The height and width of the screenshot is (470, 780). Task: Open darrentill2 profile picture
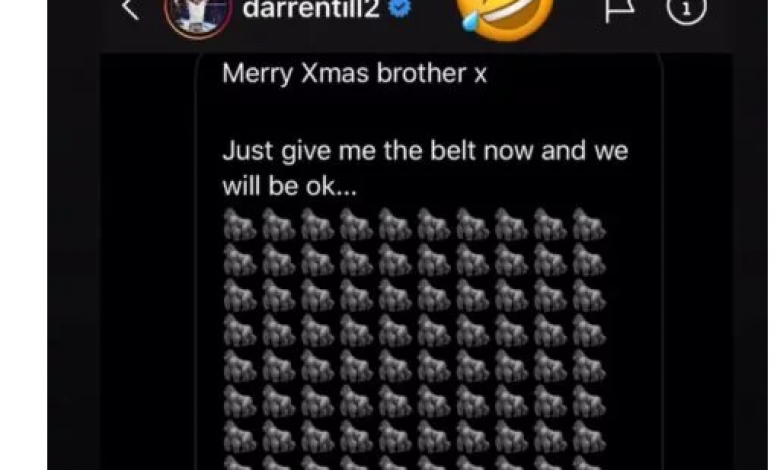point(198,13)
